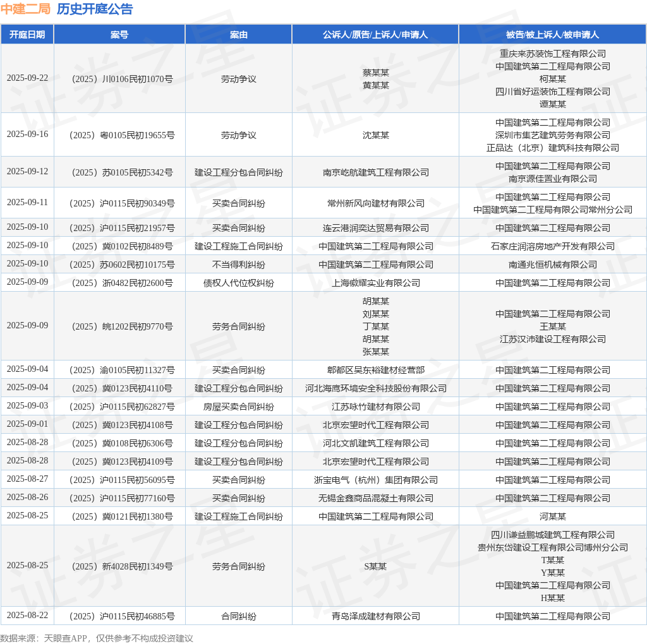Click the 公诉人/原告/上诉人/申请人 column header
Screen dimensions: 647x644
click(375, 35)
